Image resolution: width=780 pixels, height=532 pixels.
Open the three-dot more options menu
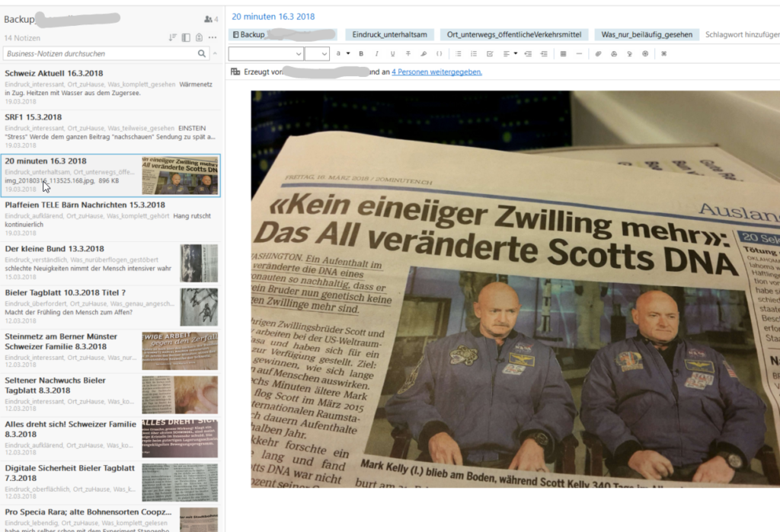point(213,38)
